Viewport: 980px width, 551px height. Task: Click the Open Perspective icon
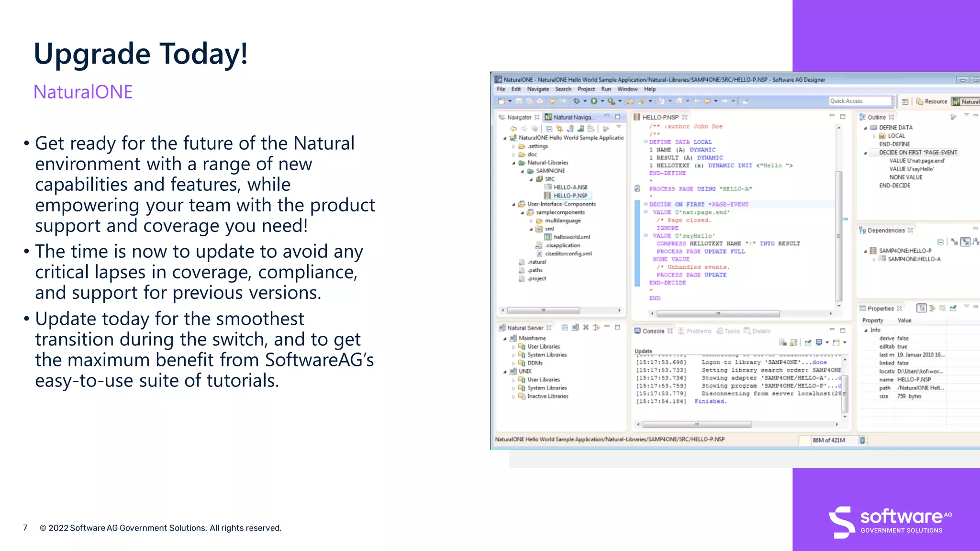click(x=905, y=101)
